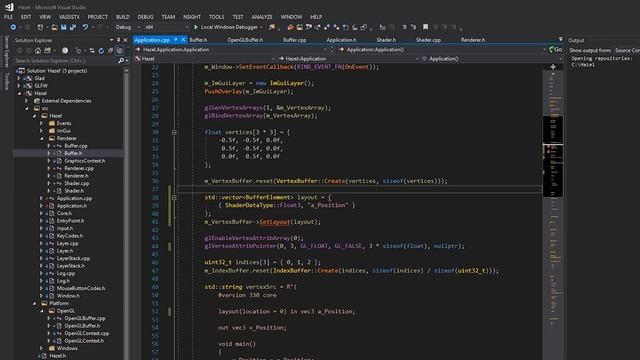Switch to the Buffer.cpp editor tab
The width and height of the screenshot is (640, 360).
(295, 40)
